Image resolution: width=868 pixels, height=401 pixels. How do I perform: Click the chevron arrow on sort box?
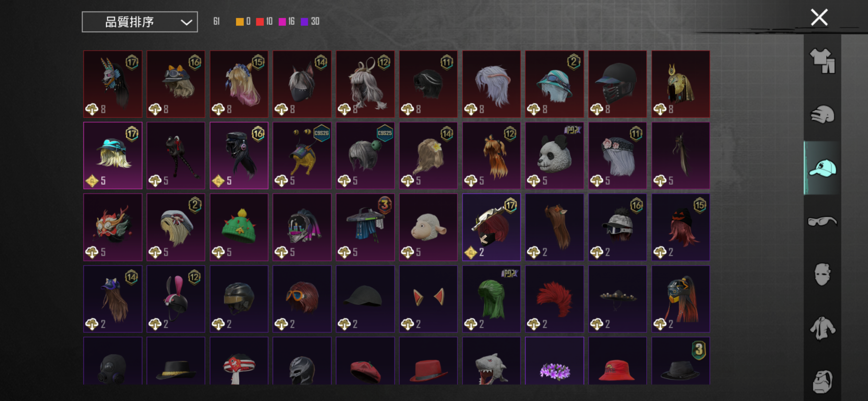click(186, 22)
